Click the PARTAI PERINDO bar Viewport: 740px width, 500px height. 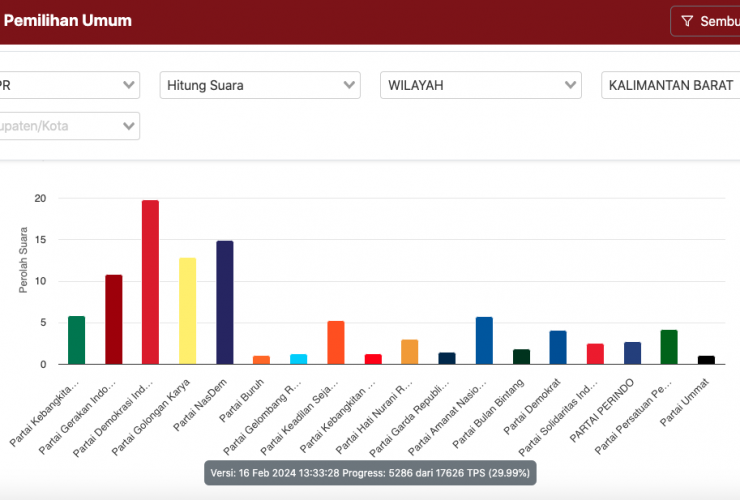coord(632,353)
